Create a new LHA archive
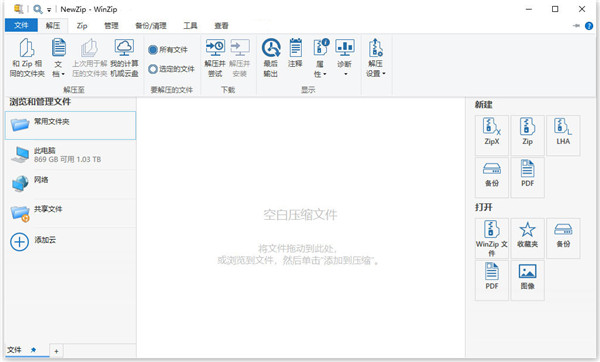The image size is (600, 362). click(x=563, y=135)
